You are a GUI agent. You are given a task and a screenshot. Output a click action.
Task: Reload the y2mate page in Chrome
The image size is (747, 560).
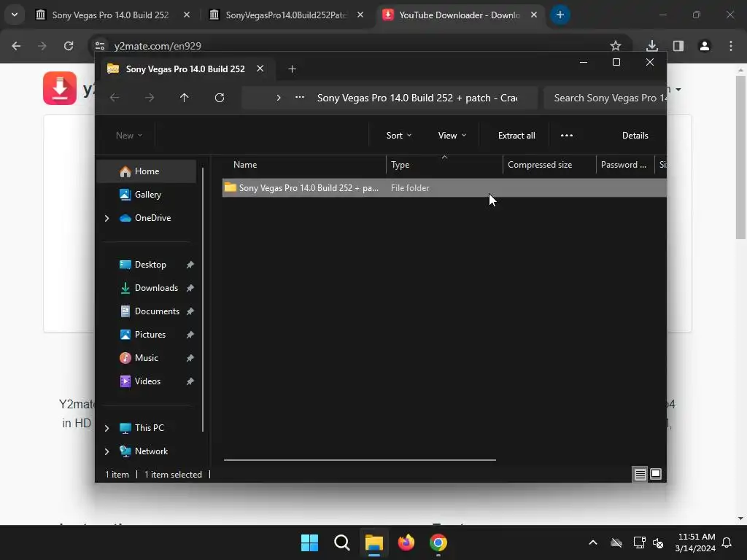[x=69, y=46]
